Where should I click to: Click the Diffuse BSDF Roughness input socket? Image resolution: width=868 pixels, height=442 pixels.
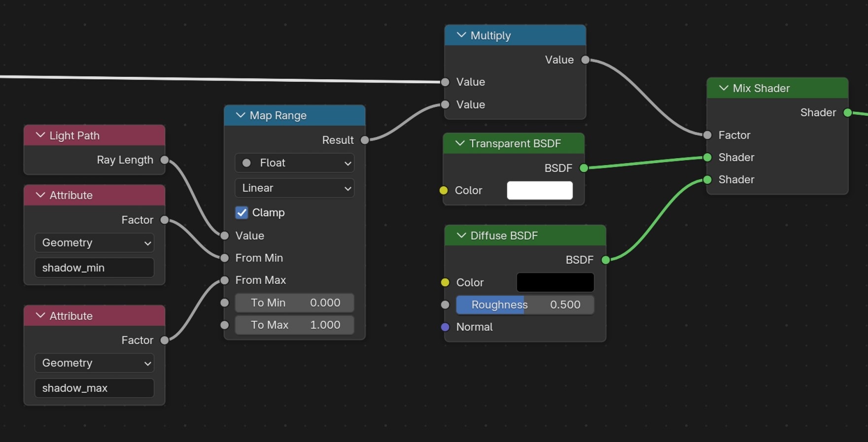(x=445, y=305)
